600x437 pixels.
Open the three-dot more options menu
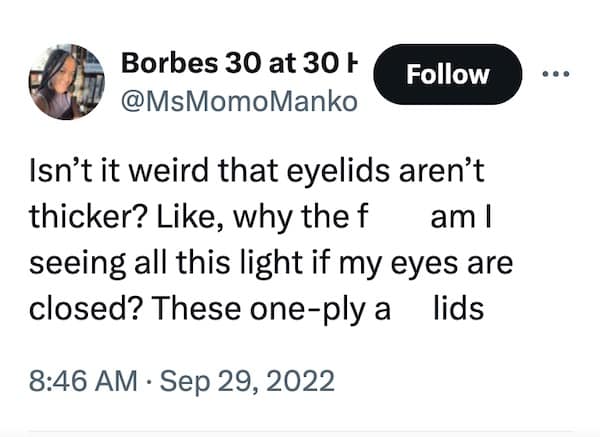[555, 74]
